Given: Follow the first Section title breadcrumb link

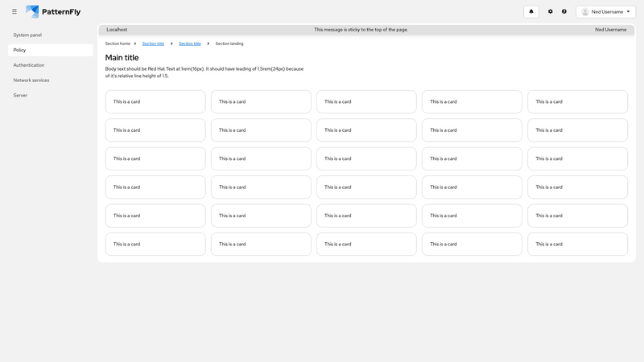Looking at the screenshot, I should (x=153, y=43).
